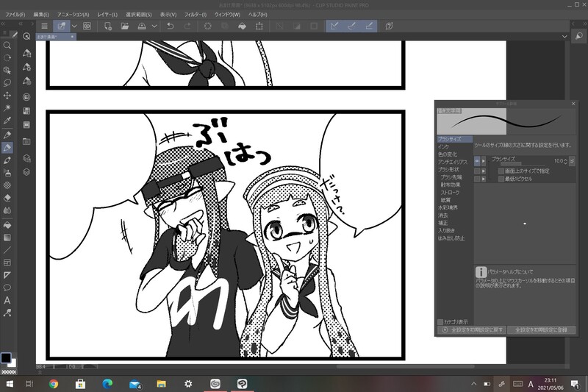Open the 選択範囲(S) menu
This screenshot has height=392, width=588.
[138, 14]
